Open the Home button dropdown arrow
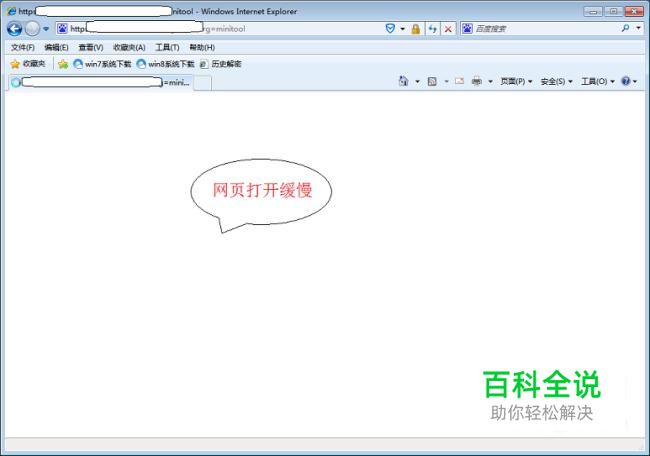The width and height of the screenshot is (650, 456). point(417,81)
